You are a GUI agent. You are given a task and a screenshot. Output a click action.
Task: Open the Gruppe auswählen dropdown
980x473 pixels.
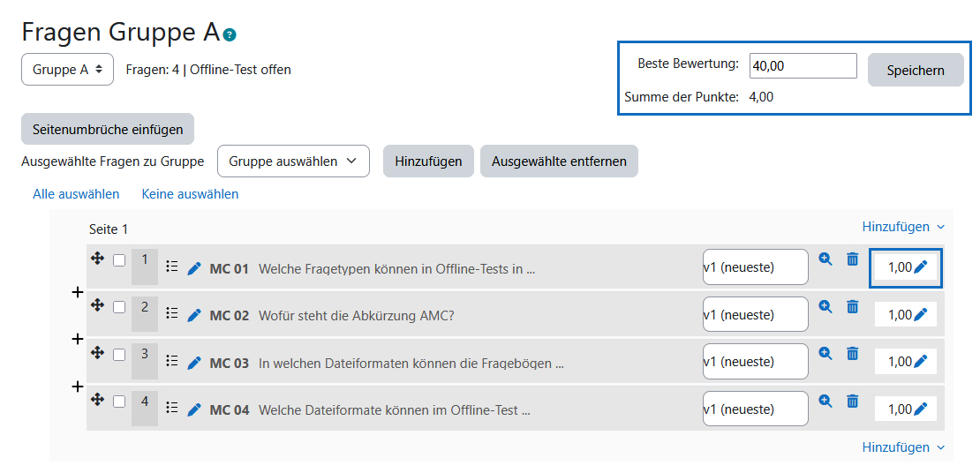[293, 161]
